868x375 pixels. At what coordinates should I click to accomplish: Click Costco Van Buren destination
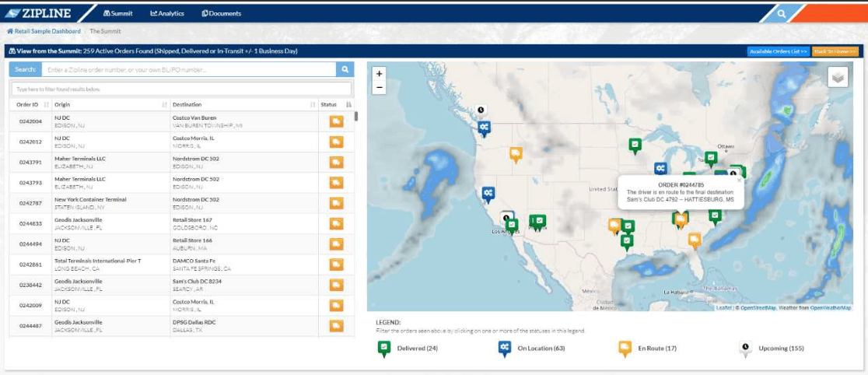tap(194, 118)
